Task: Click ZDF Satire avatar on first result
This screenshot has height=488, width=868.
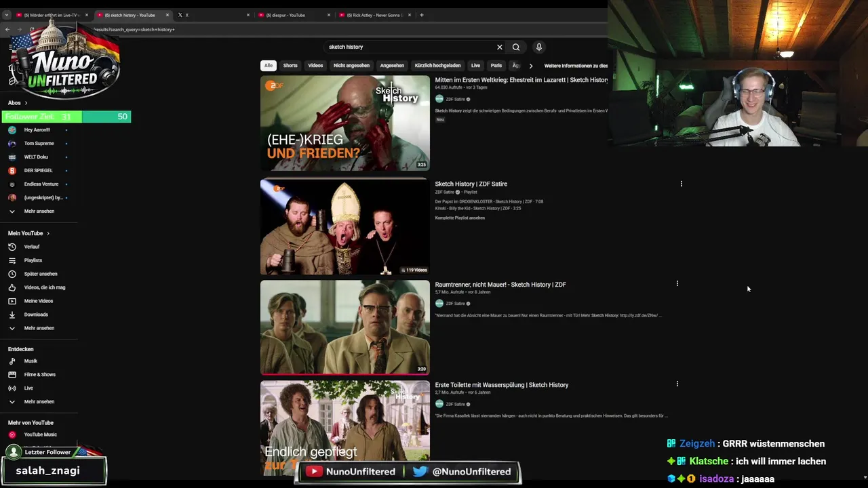Action: click(x=439, y=99)
